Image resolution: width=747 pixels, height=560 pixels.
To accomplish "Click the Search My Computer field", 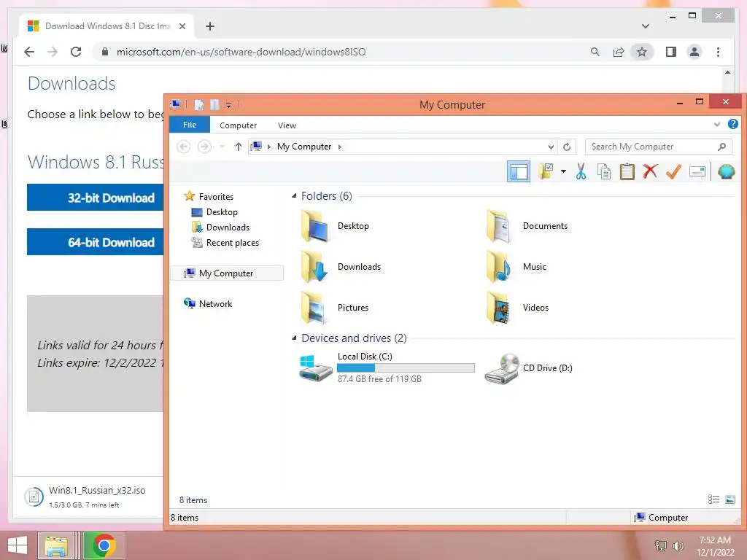I will click(658, 147).
